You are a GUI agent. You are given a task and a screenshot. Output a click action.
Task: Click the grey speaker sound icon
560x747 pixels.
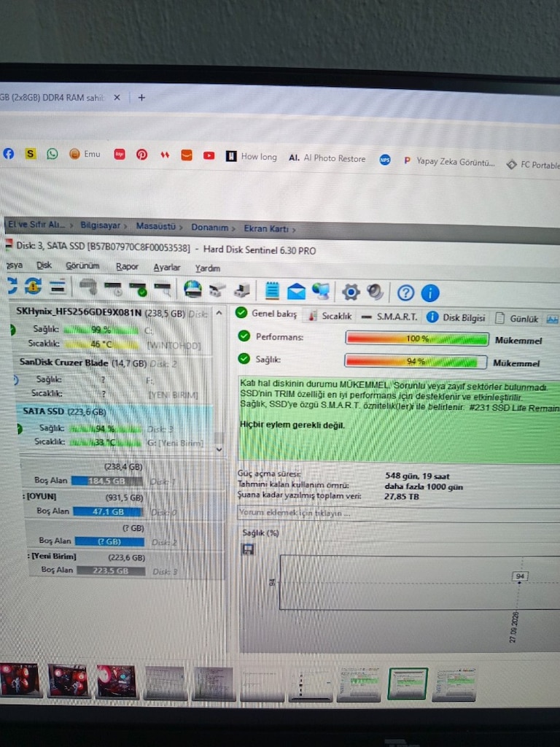click(376, 292)
